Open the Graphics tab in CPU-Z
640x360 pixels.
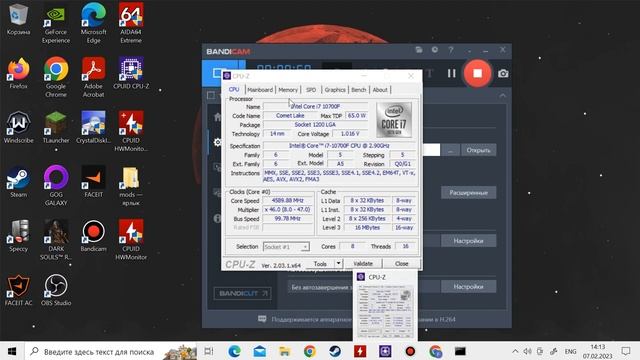(x=335, y=90)
